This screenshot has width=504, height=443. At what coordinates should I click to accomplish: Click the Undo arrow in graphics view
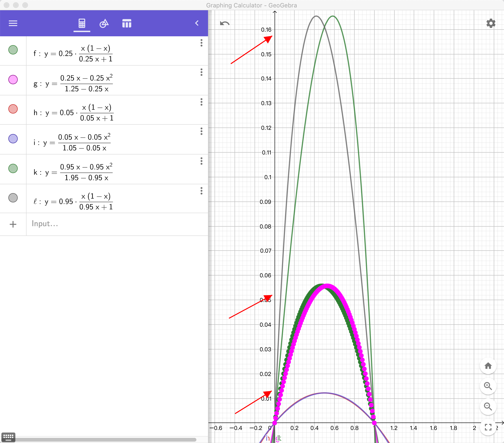click(x=225, y=23)
